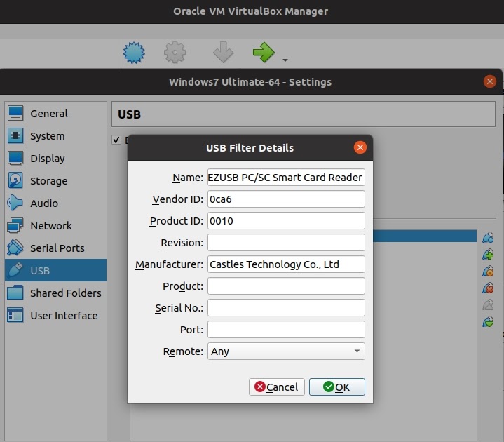
Task: Open the User Interface settings page
Action: coord(55,316)
